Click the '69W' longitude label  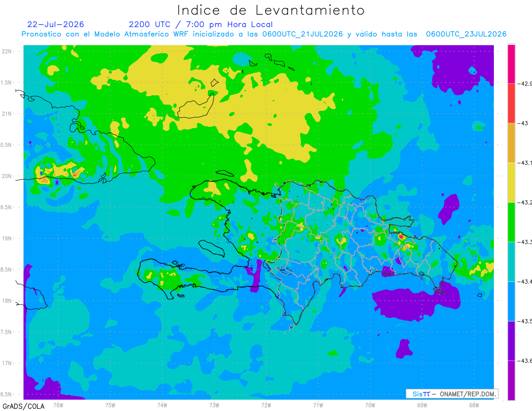coord(422,405)
